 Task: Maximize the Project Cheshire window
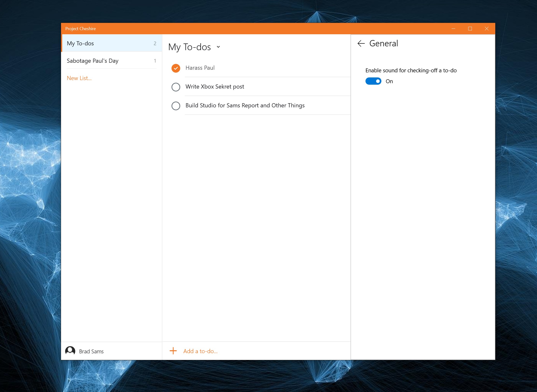pos(470,29)
